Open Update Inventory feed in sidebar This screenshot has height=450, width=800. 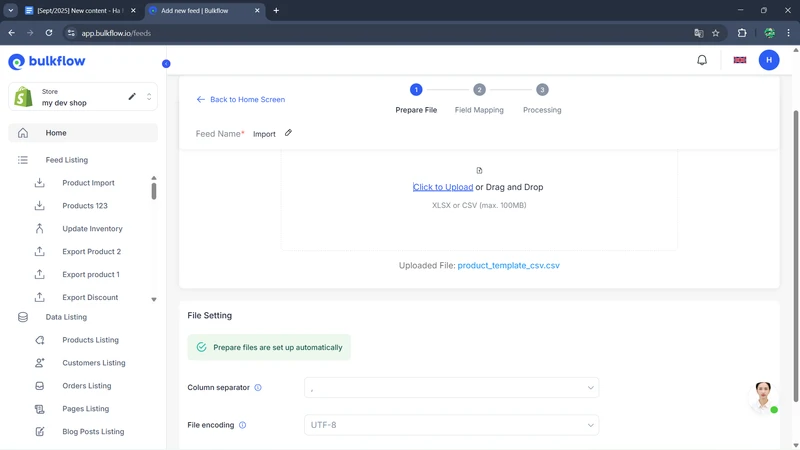(x=92, y=229)
